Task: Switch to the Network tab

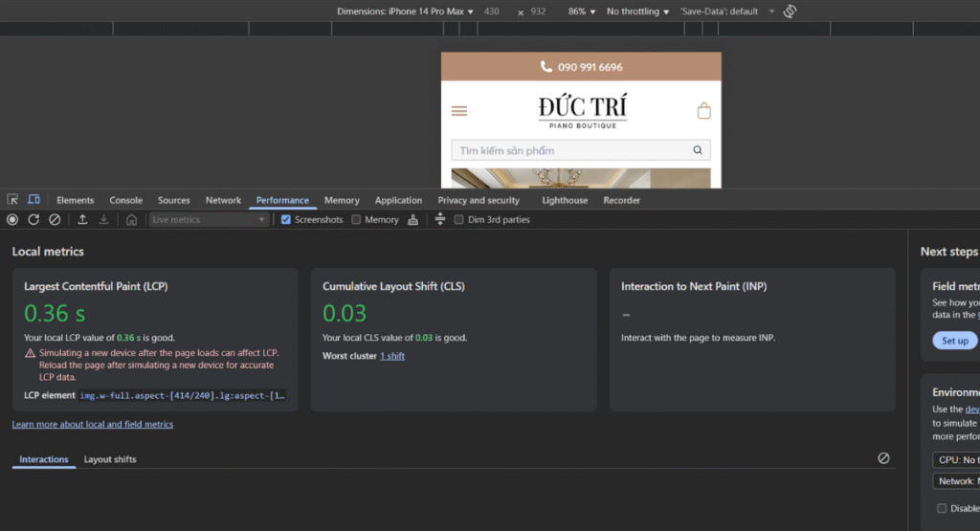Action: pos(223,200)
